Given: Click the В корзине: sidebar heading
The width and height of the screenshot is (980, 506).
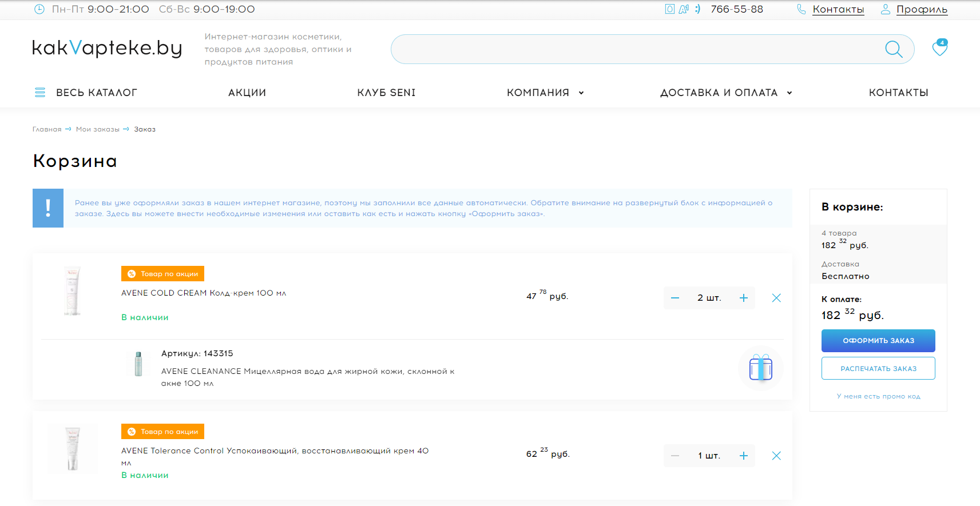Looking at the screenshot, I should (852, 207).
